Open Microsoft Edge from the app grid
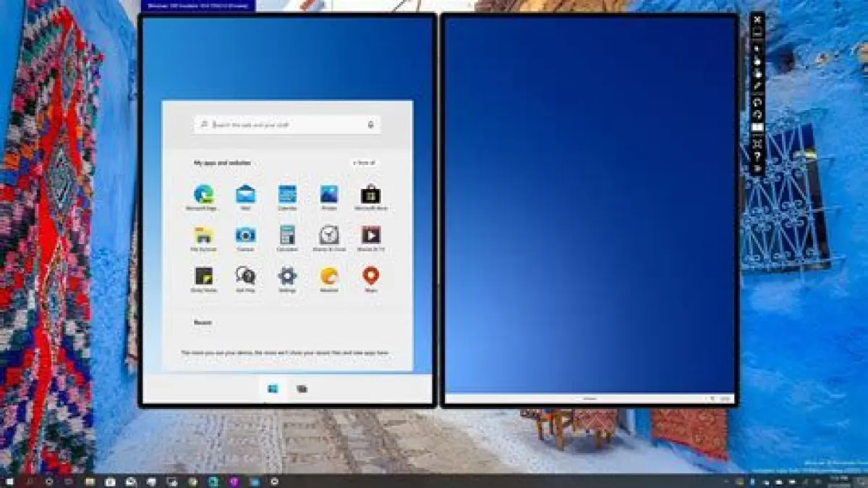Image resolution: width=868 pixels, height=488 pixels. point(203,194)
